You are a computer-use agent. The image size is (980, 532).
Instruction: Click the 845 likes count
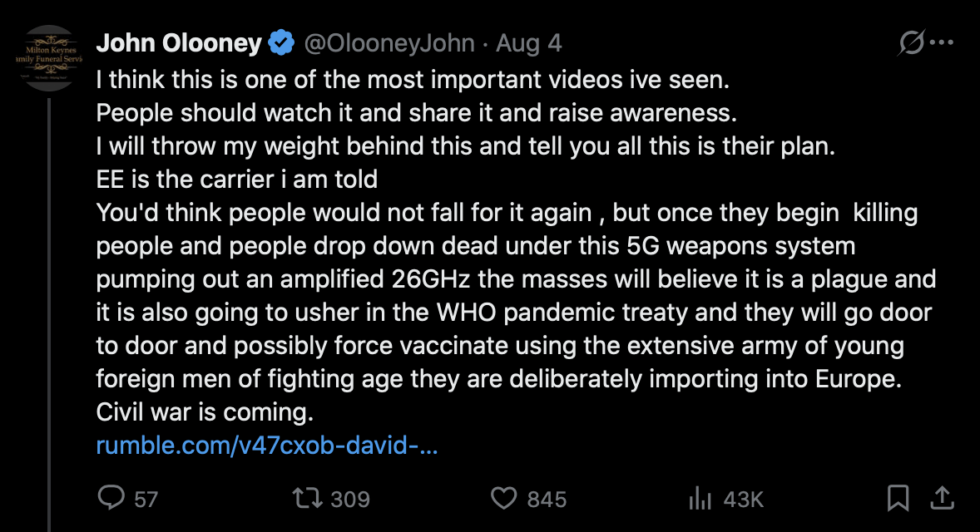(547, 499)
